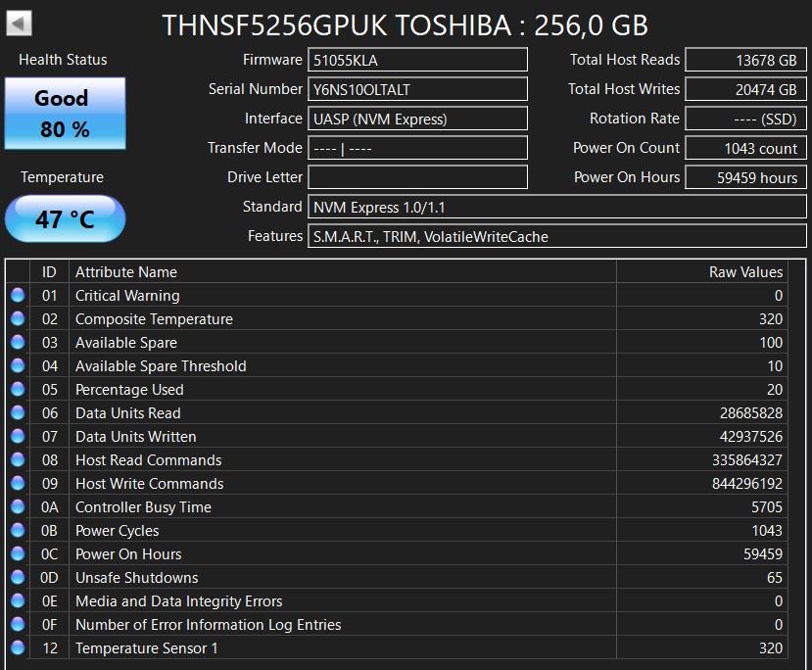Click Total Host Writes value 20474 GB
This screenshot has width=812, height=670.
click(745, 89)
